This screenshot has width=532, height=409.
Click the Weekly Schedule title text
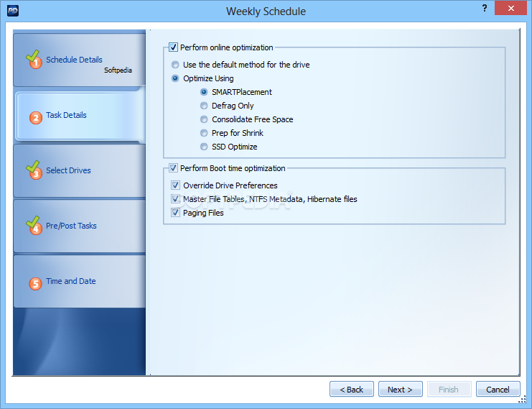pos(266,12)
